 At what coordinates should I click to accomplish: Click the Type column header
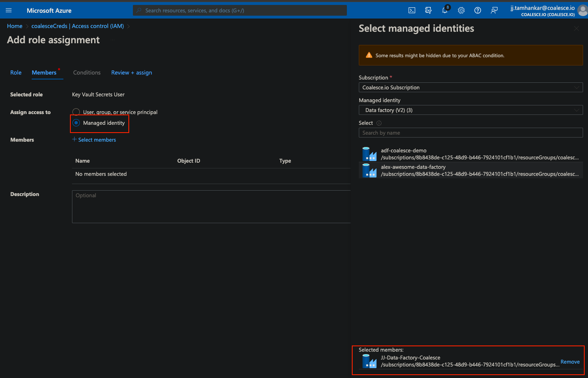click(x=285, y=161)
